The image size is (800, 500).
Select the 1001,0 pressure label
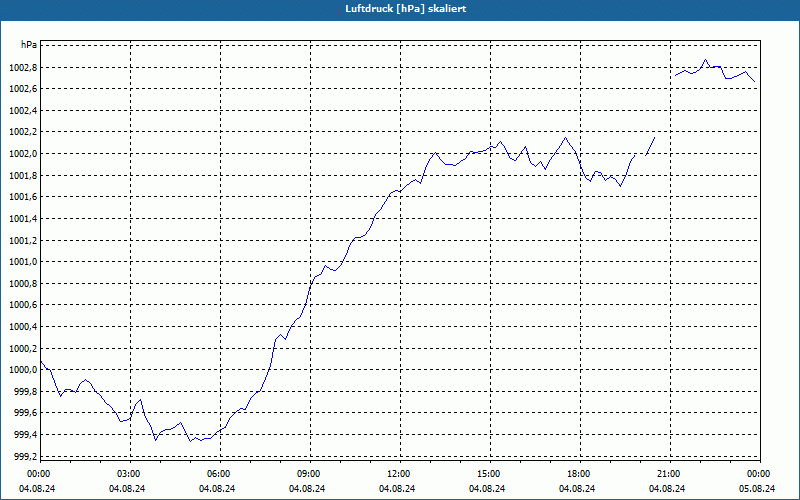[x=23, y=262]
